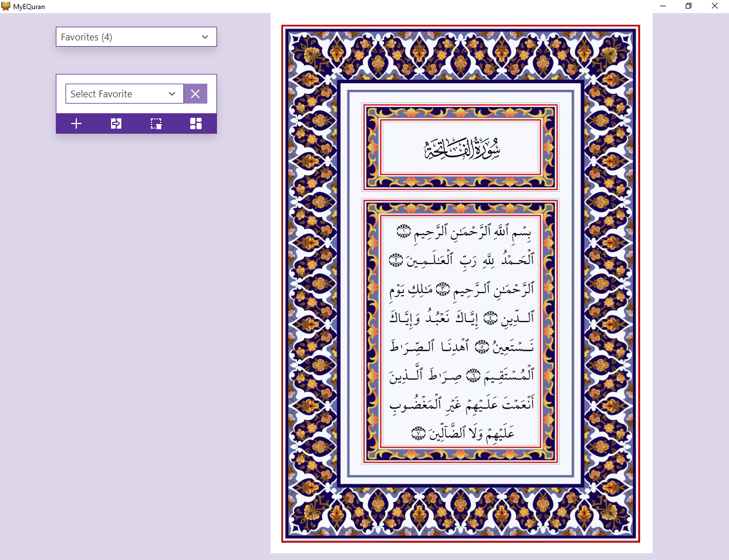Click the final verse of Al-Fatihah
The height and width of the screenshot is (560, 729).
tap(461, 432)
